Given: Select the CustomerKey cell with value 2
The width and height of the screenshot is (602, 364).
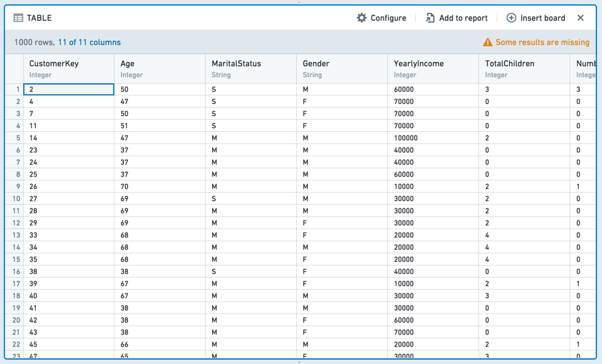Looking at the screenshot, I should pyautogui.click(x=69, y=89).
